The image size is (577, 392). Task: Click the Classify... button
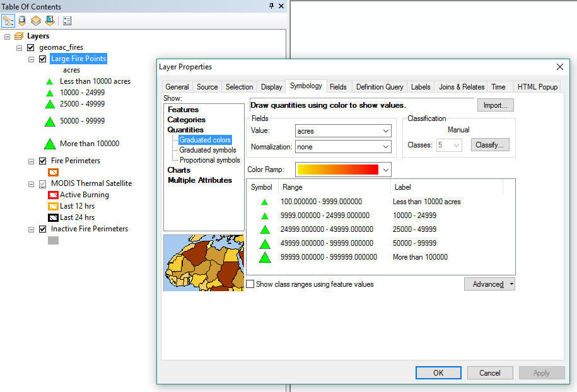point(490,145)
